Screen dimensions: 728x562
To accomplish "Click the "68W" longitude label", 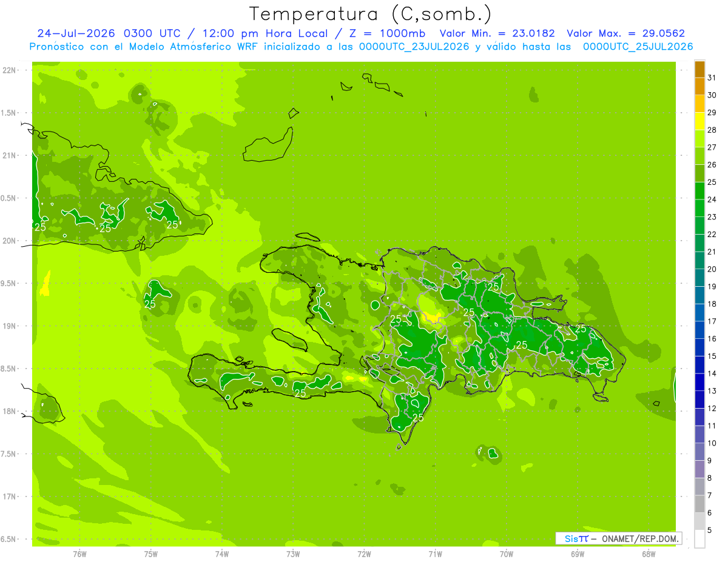I will (649, 554).
